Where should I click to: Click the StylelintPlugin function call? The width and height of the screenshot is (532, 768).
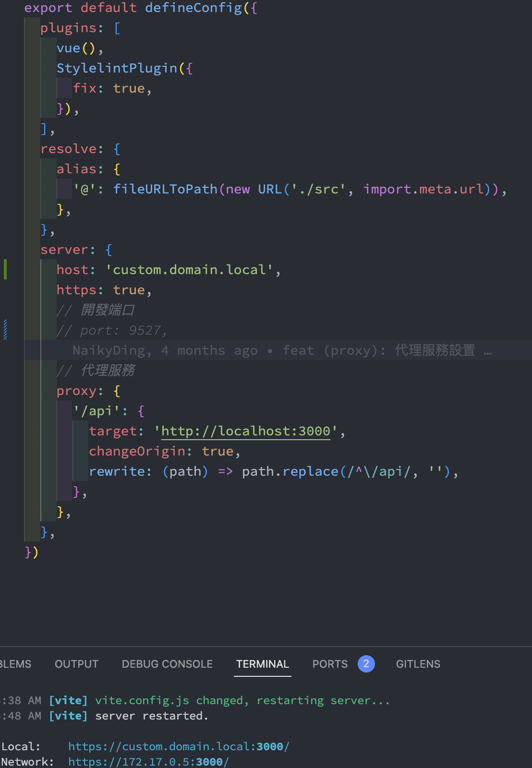pos(117,68)
